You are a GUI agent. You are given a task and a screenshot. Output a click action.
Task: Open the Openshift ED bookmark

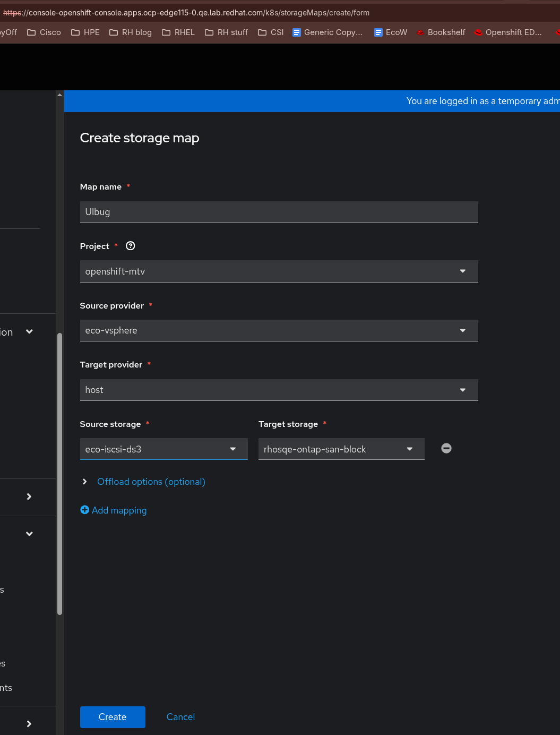click(x=508, y=32)
